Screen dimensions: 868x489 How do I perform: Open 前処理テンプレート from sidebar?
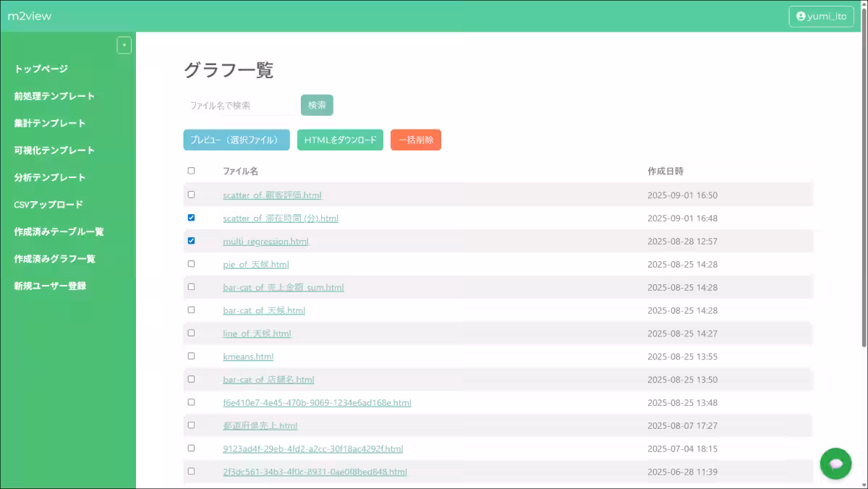coord(54,96)
